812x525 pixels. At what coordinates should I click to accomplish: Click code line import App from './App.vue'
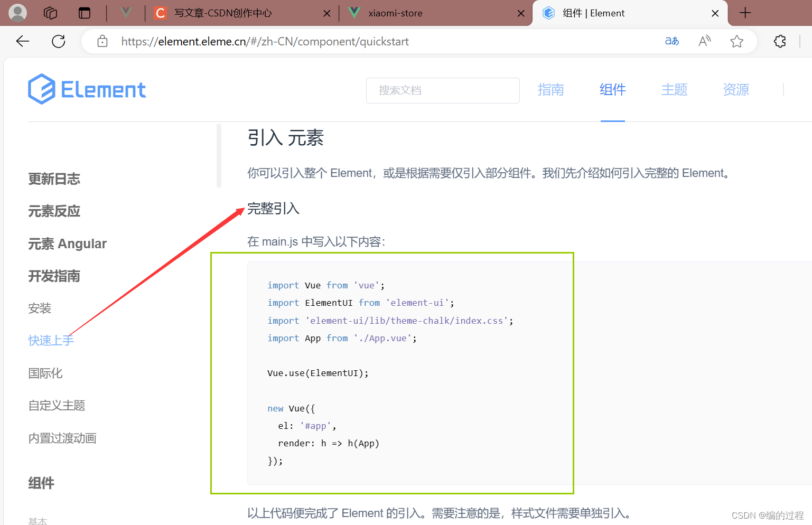click(342, 338)
